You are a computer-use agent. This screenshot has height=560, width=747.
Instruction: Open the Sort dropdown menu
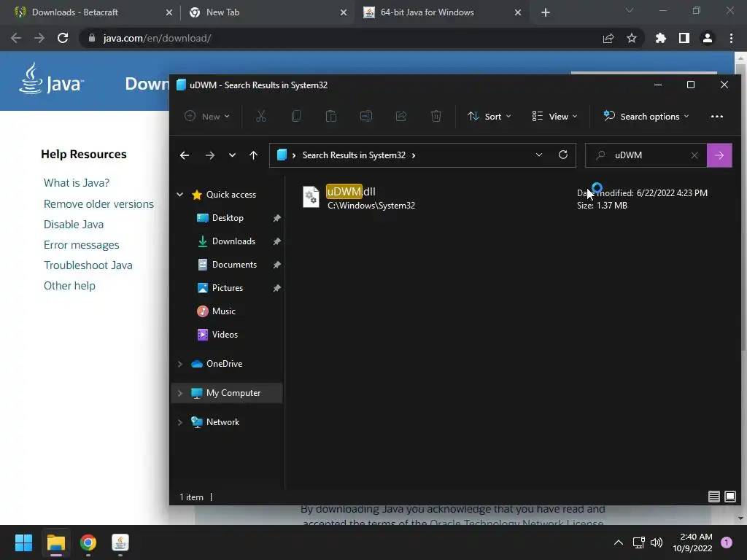click(489, 116)
